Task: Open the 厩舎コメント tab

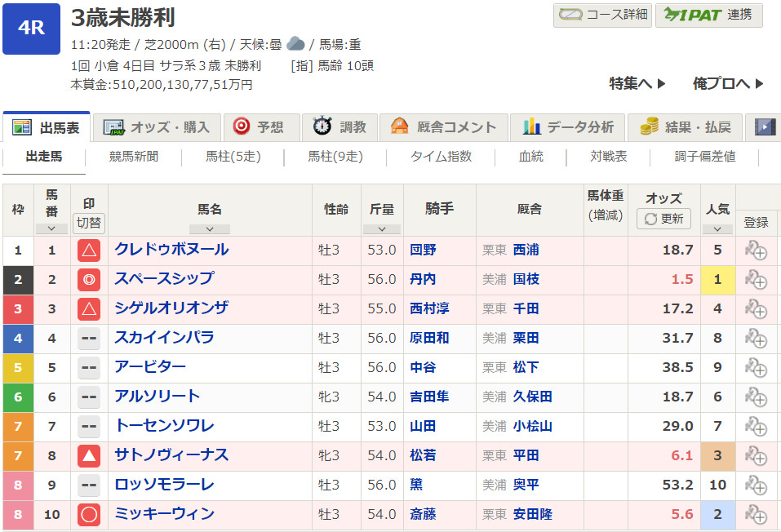Action: (x=444, y=127)
